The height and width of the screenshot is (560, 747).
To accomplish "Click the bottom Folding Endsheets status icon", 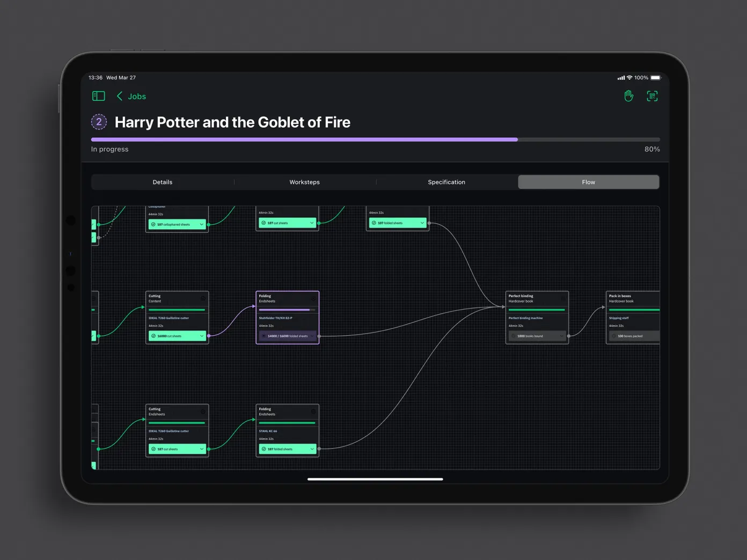I will pyautogui.click(x=313, y=411).
